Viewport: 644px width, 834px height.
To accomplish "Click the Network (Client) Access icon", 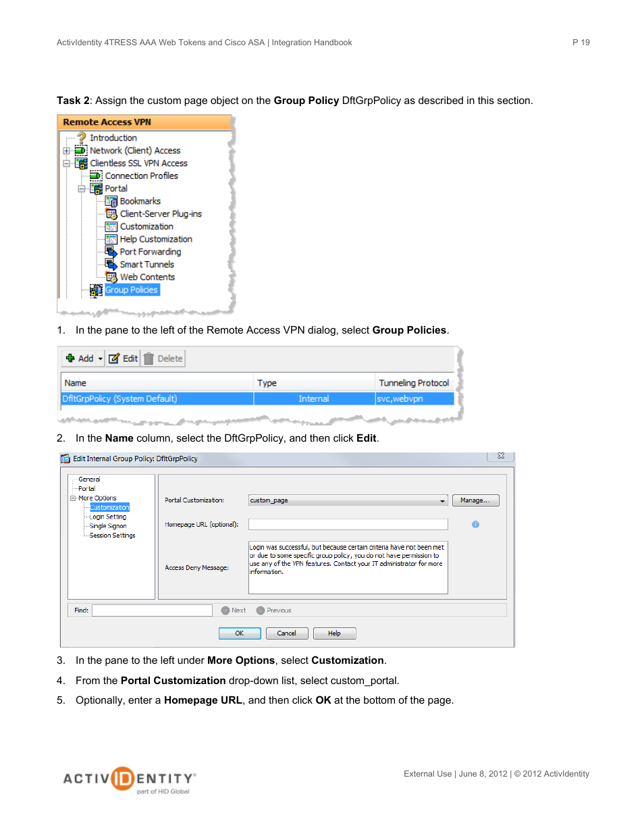I will [81, 151].
